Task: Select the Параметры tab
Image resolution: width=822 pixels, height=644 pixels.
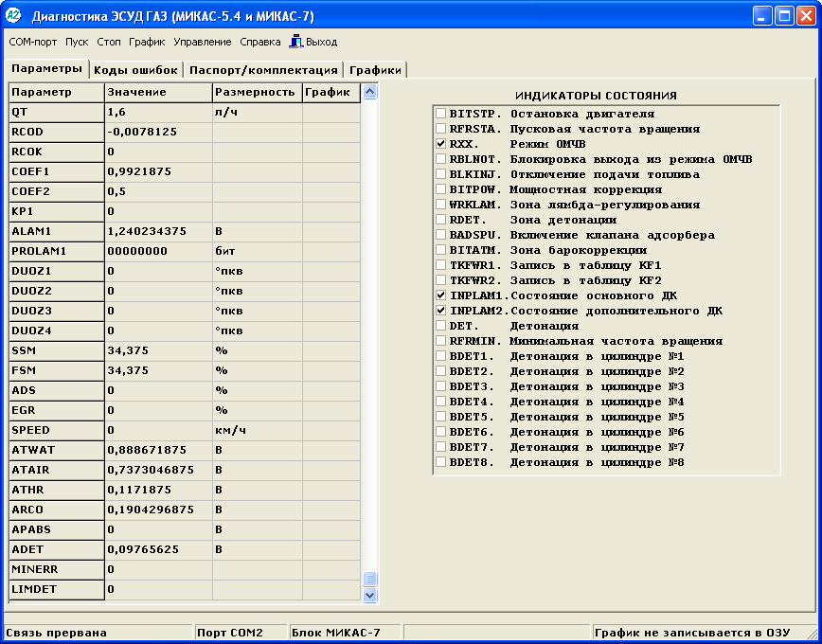Action: click(x=46, y=69)
